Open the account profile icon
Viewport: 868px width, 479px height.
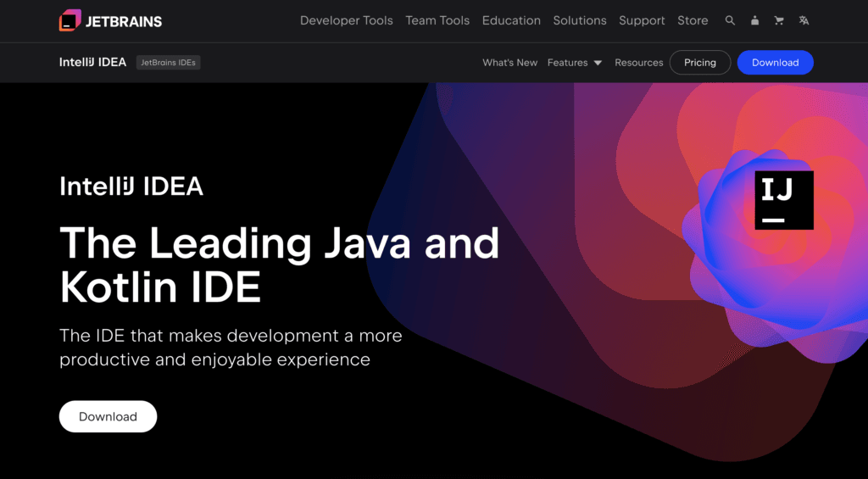point(754,20)
